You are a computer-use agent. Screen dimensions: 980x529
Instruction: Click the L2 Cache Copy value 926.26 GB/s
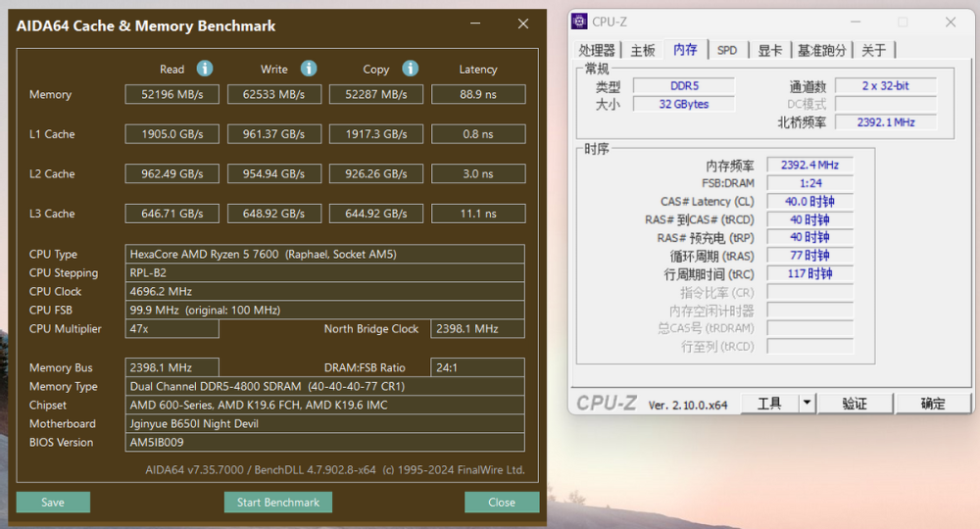[376, 173]
